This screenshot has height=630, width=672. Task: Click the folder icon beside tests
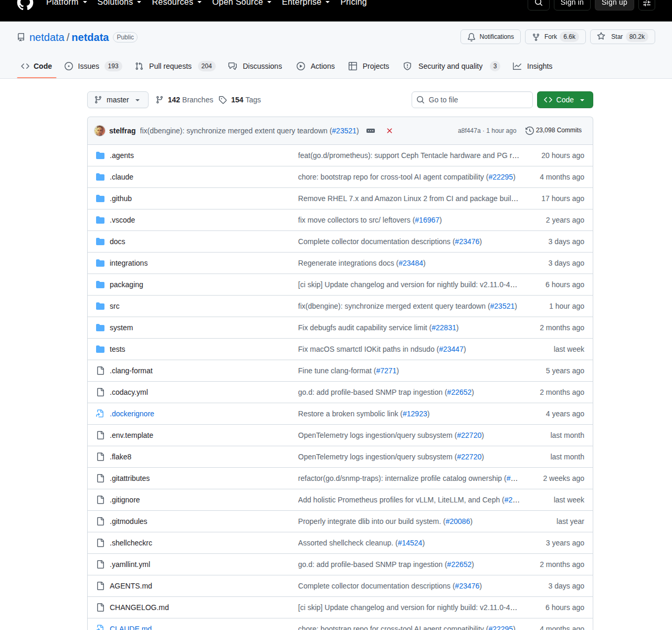100,349
